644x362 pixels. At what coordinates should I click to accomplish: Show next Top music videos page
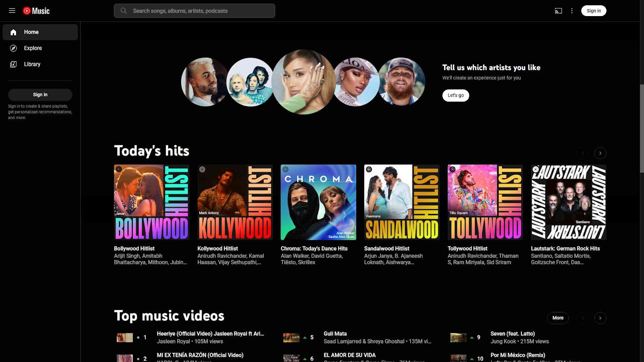click(600, 318)
